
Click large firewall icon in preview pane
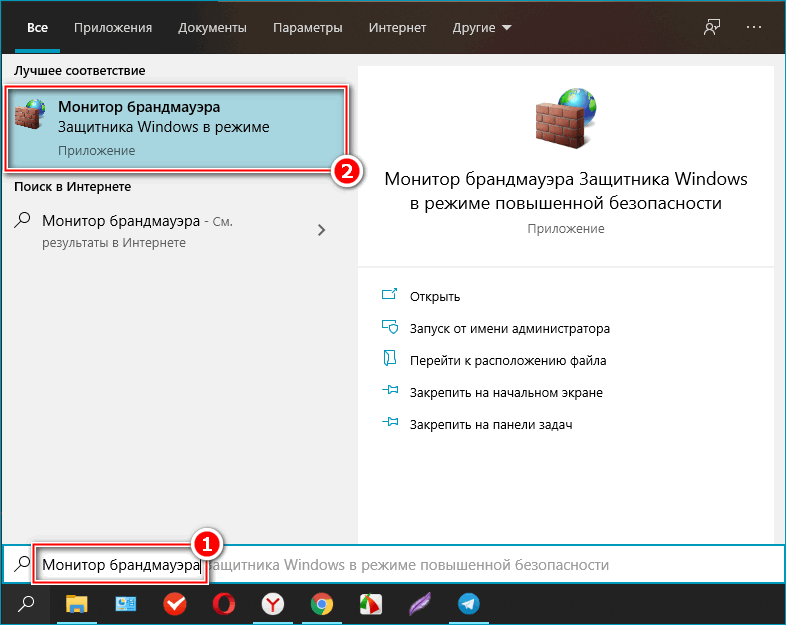(566, 118)
